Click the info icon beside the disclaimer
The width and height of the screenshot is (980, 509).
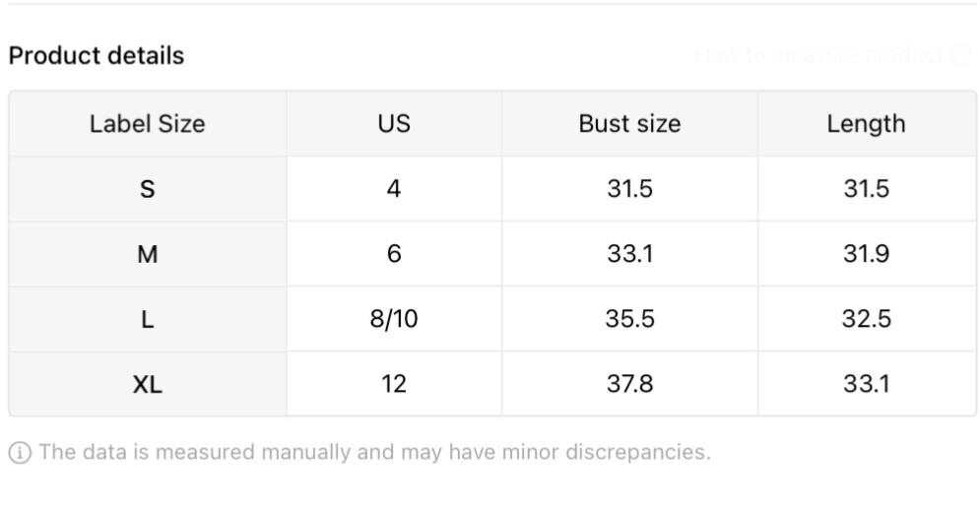(20, 452)
